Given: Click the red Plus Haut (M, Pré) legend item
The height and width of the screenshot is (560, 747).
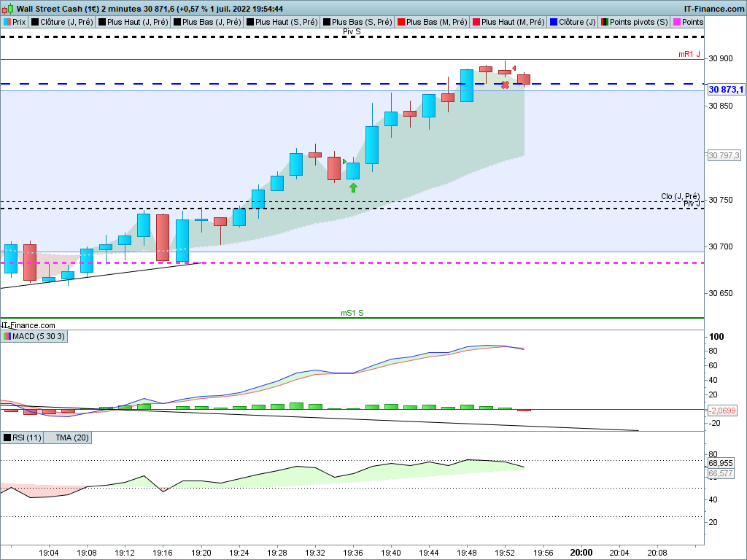Looking at the screenshot, I should coord(508,22).
